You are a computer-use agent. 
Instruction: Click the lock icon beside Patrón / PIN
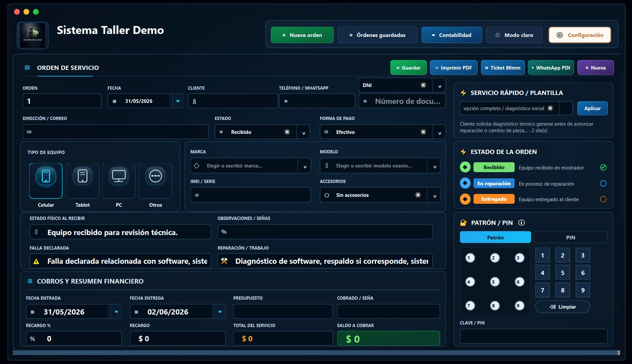coord(464,223)
